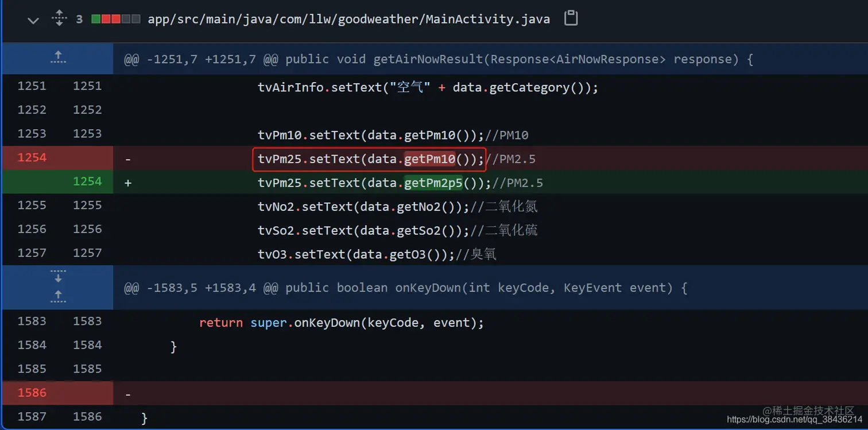Click the plus marker on added line
868x430 pixels.
(x=128, y=183)
